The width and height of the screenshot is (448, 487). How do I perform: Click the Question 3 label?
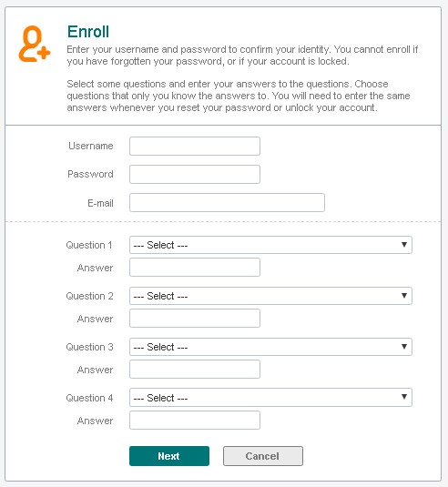(89, 347)
